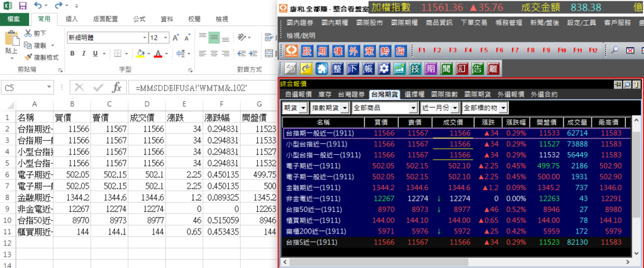
Task: Click the F1 shortcut button
Action: click(421, 50)
